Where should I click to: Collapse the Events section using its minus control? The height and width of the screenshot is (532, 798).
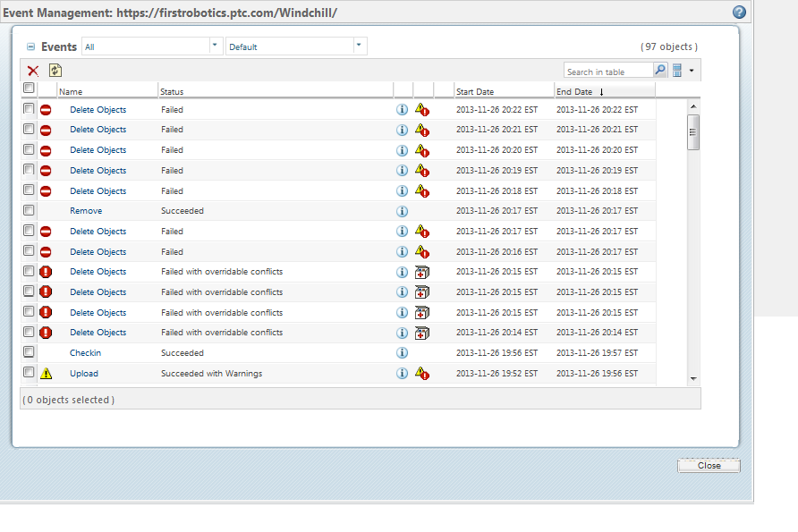pos(31,45)
